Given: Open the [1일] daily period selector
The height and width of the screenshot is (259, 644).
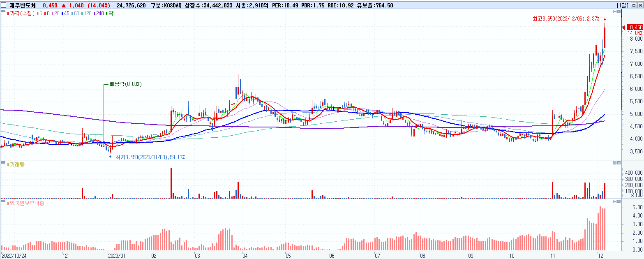Looking at the screenshot, I should tap(623, 5).
